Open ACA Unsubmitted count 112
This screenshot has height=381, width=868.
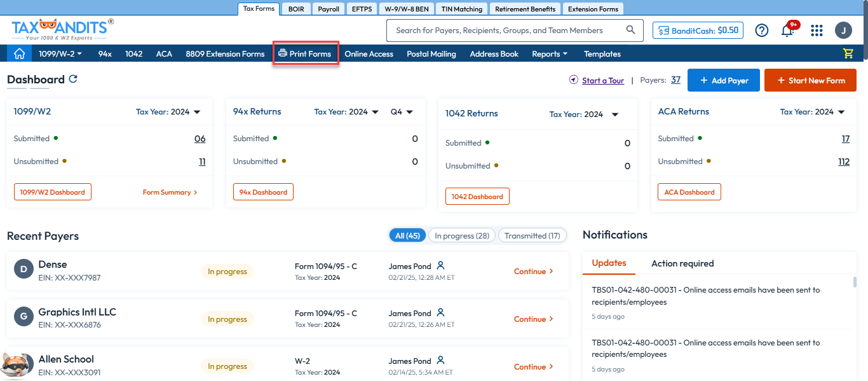(x=844, y=162)
